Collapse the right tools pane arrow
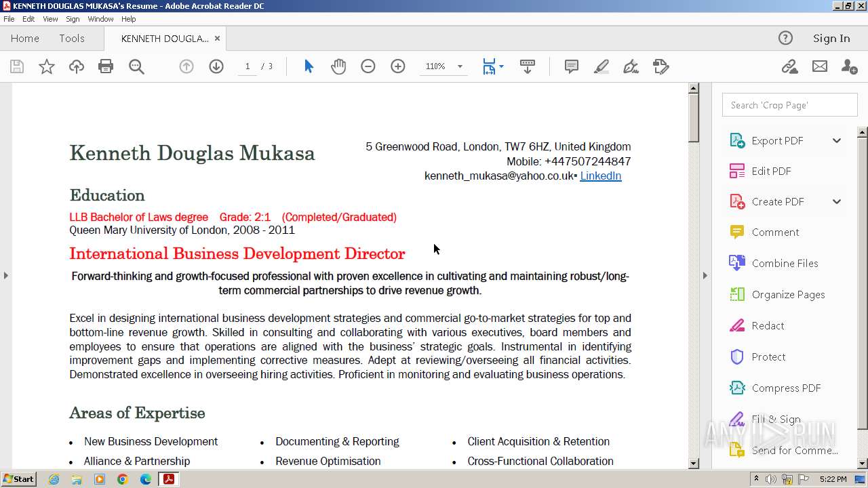Viewport: 868px width, 488px height. tap(705, 275)
